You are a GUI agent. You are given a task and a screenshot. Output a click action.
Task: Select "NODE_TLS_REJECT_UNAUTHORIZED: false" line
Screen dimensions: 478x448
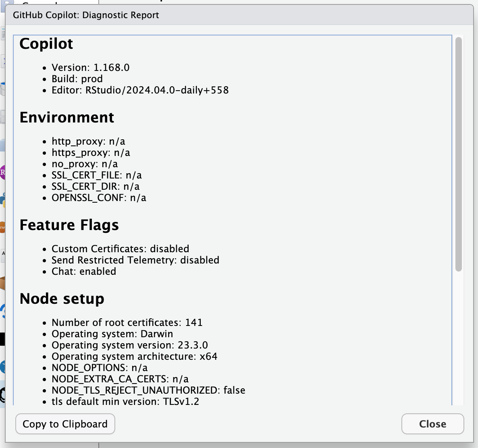pyautogui.click(x=148, y=390)
